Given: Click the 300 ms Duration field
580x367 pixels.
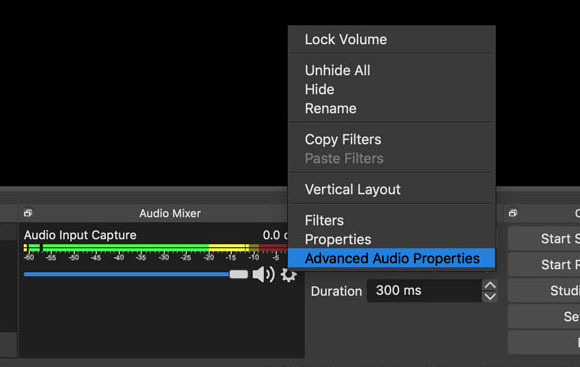Looking at the screenshot, I should (x=424, y=290).
